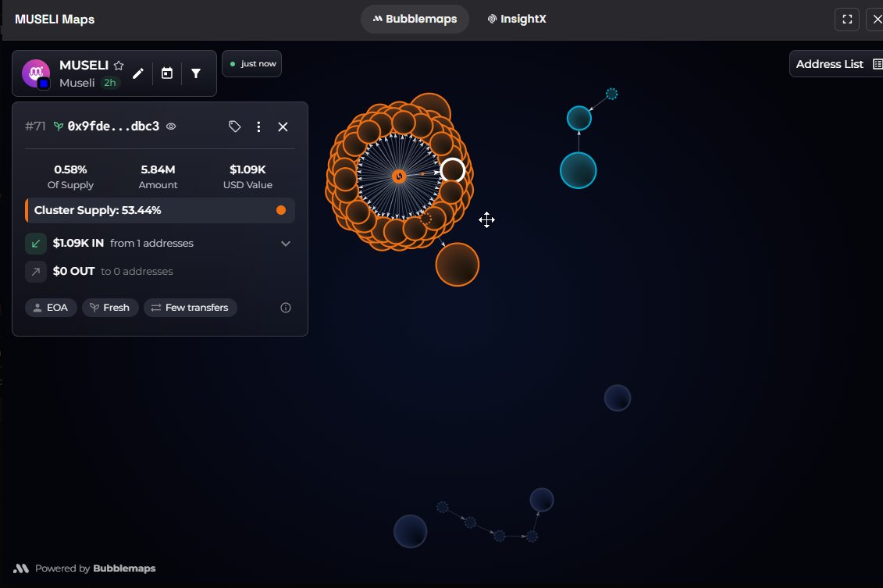Click the 2h age badge
883x588 pixels.
coord(110,83)
